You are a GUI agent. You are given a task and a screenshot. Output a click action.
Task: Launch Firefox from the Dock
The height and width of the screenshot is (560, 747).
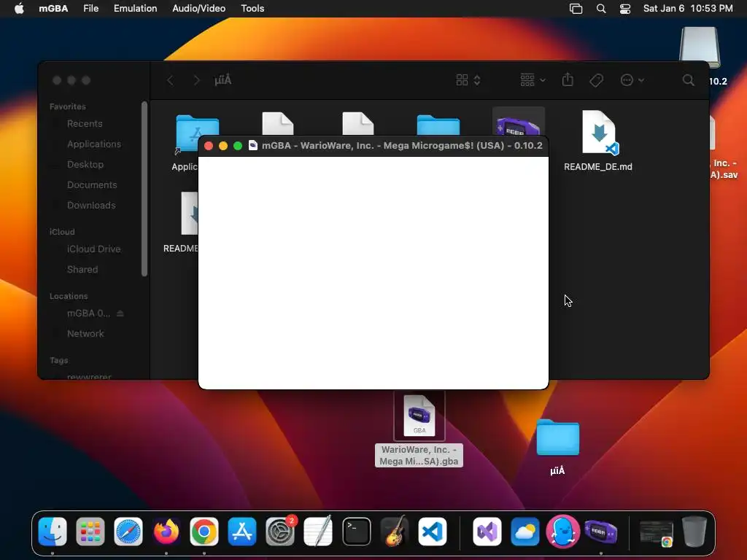tap(166, 532)
